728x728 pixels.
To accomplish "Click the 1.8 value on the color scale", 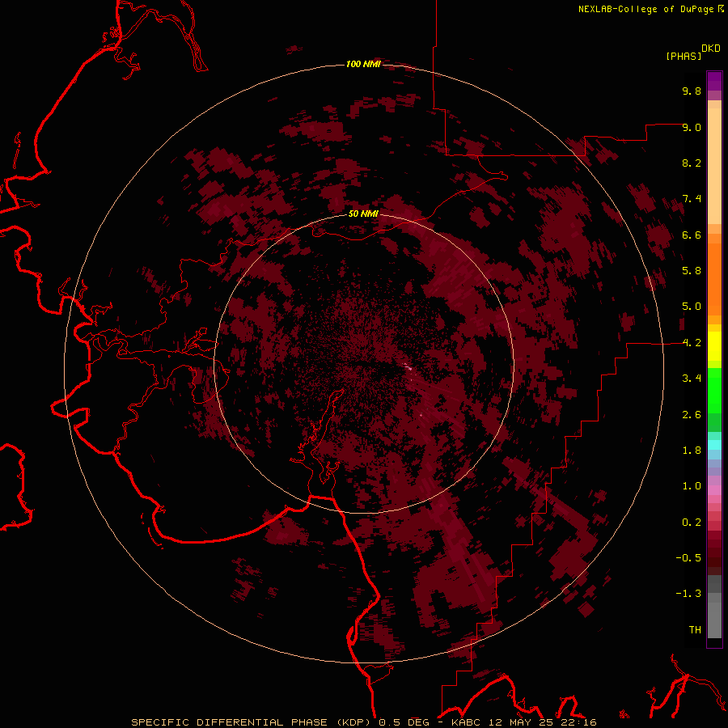I will coord(692,451).
